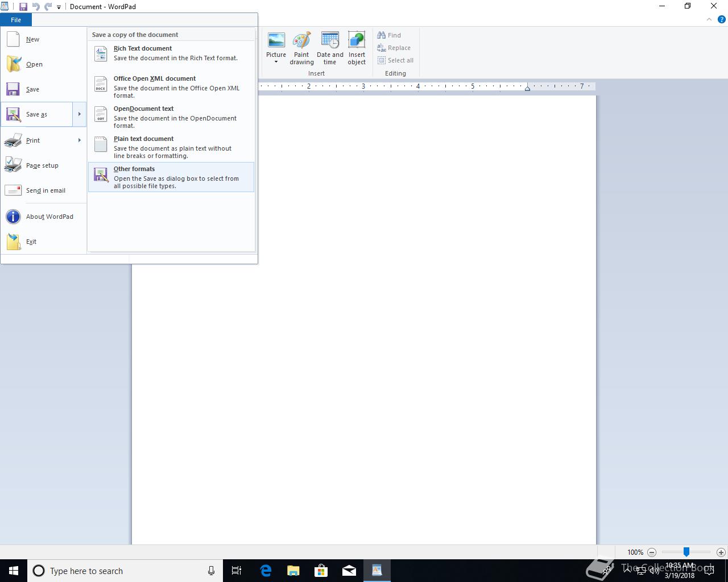Click the 100% zoom level text
The width and height of the screenshot is (728, 582).
(x=635, y=552)
